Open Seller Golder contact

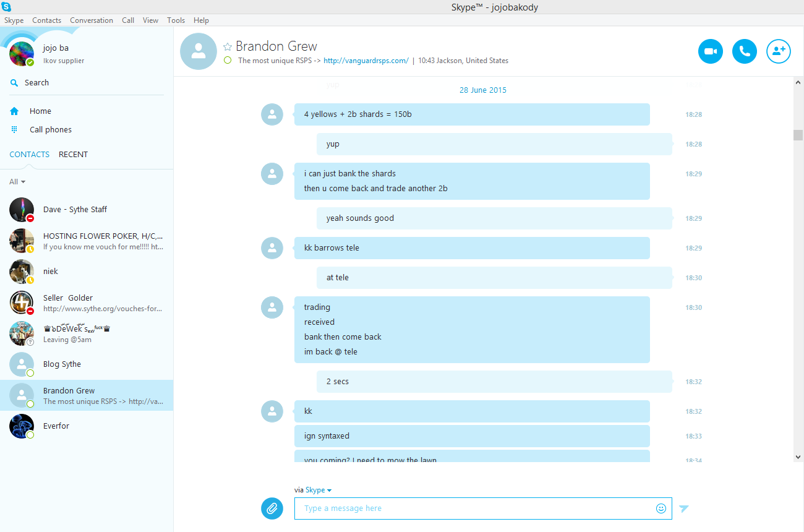tap(87, 302)
